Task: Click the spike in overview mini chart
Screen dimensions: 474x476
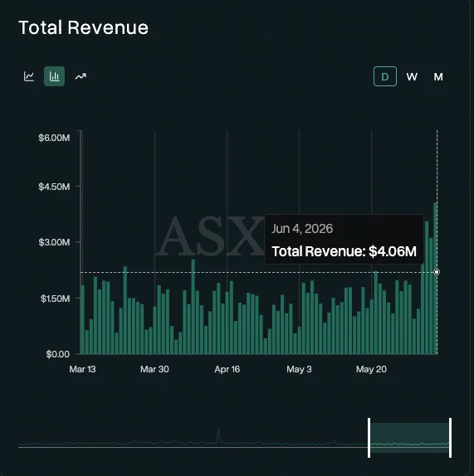Action: (x=218, y=435)
